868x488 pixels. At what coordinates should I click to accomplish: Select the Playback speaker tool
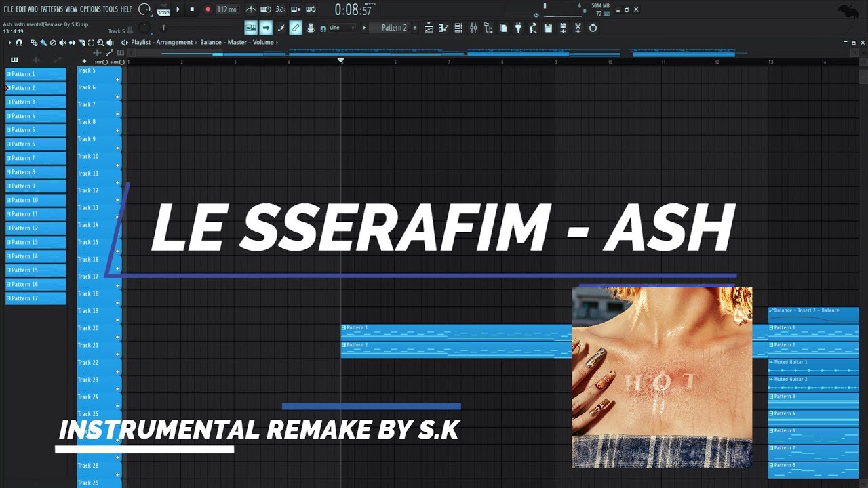pyautogui.click(x=110, y=43)
